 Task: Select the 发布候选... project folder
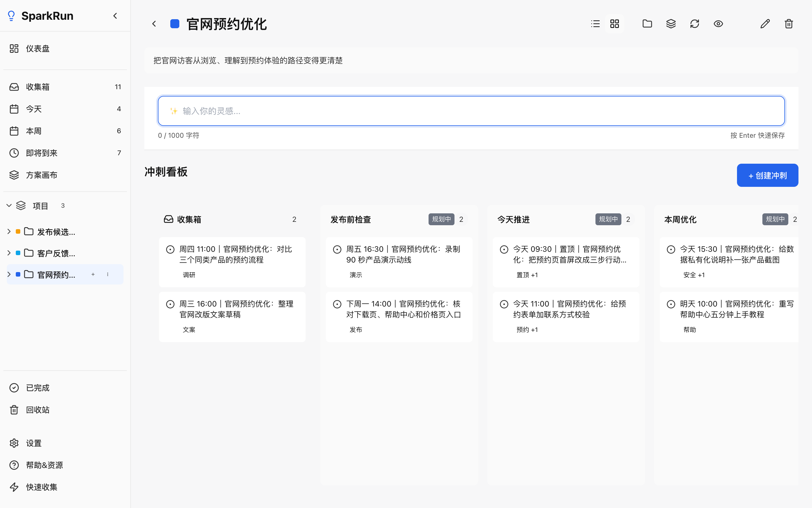[x=50, y=231]
